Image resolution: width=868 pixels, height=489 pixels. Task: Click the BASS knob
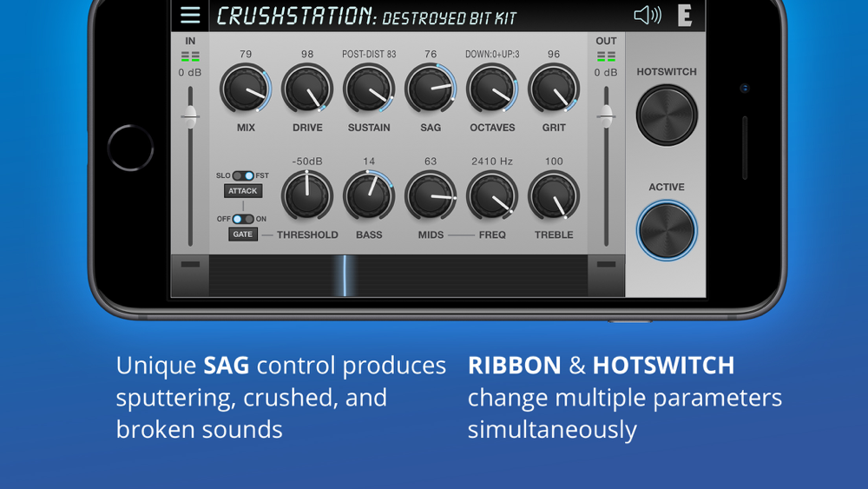coord(369,195)
